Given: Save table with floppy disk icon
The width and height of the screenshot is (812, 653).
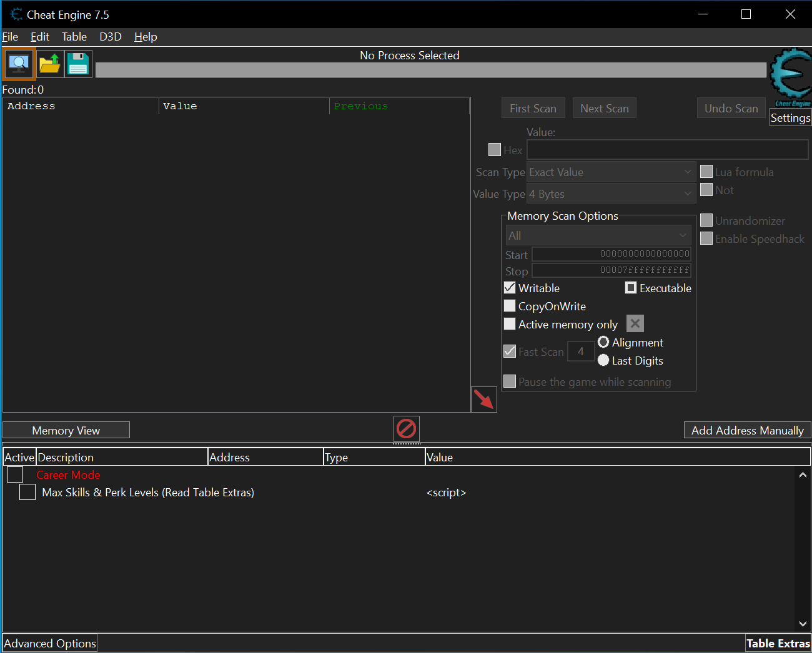Looking at the screenshot, I should tap(78, 64).
